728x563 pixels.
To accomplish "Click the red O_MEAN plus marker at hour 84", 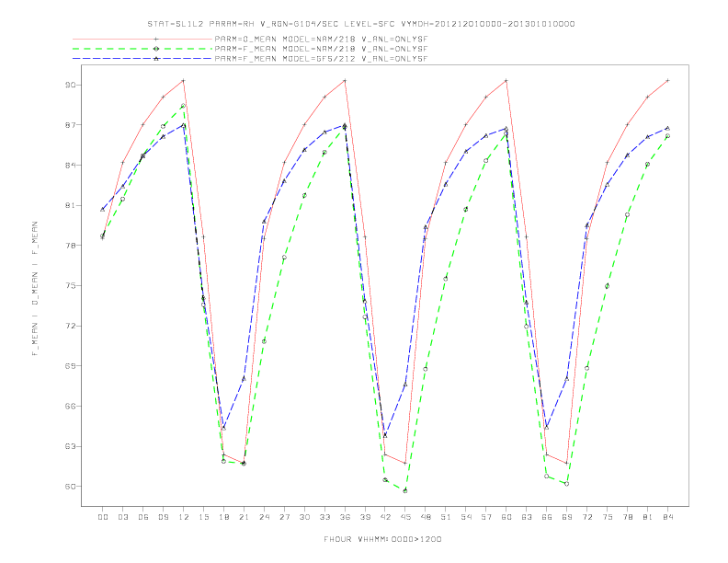I will 667,81.
